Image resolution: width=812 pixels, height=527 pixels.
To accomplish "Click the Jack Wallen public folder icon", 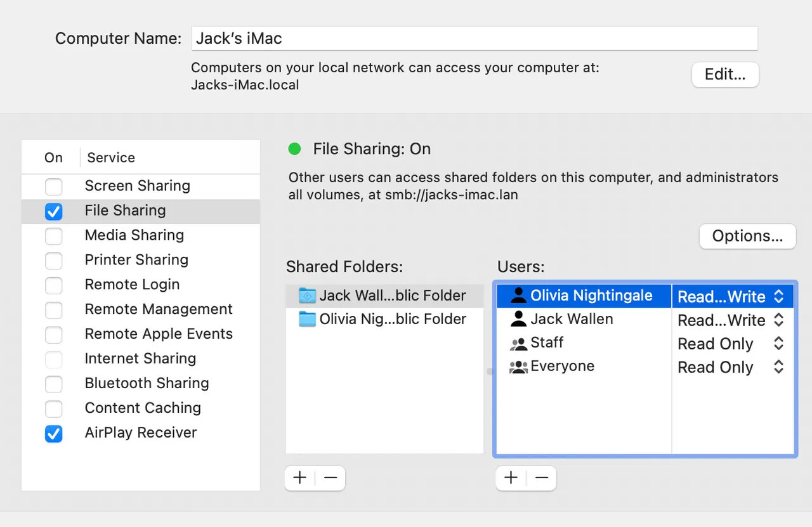I will point(307,296).
